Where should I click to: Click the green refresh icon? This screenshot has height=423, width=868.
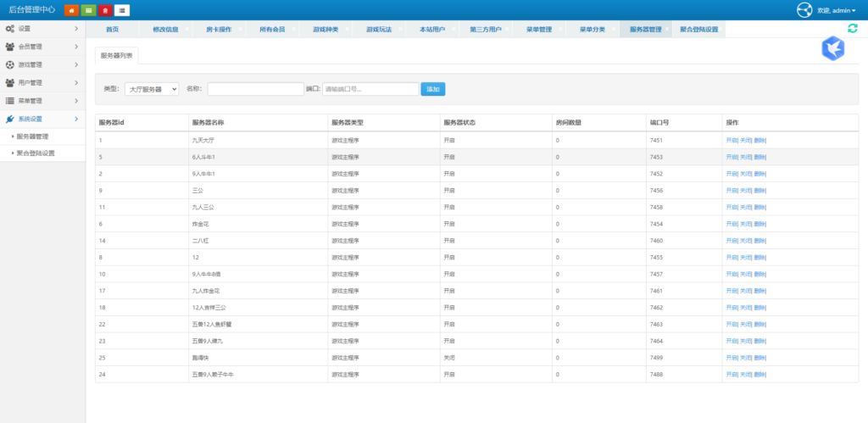point(853,29)
